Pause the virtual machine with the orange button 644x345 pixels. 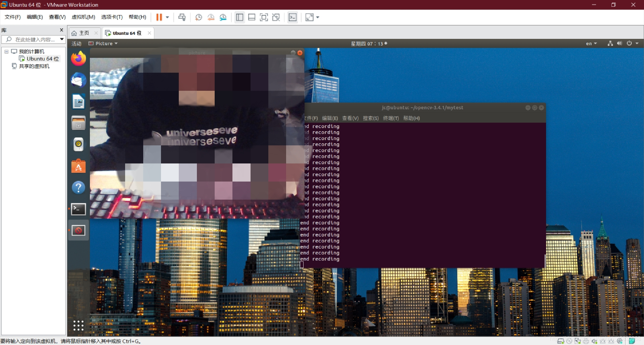click(159, 17)
